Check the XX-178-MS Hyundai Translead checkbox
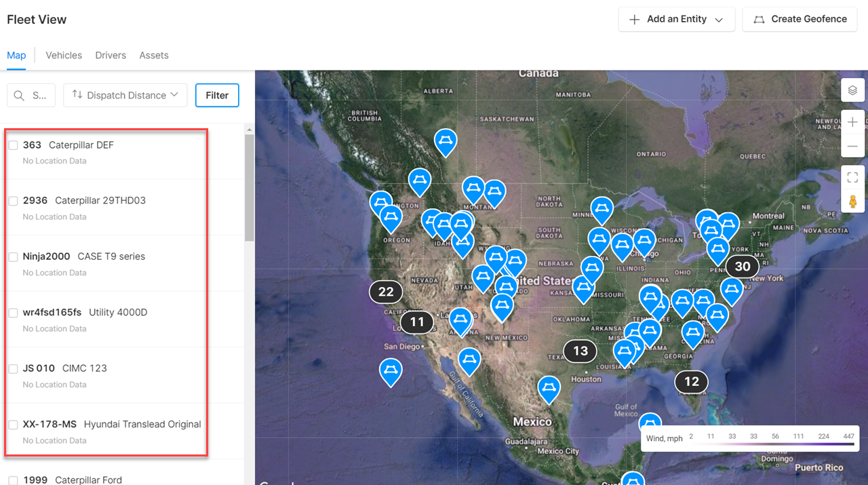 pyautogui.click(x=13, y=425)
